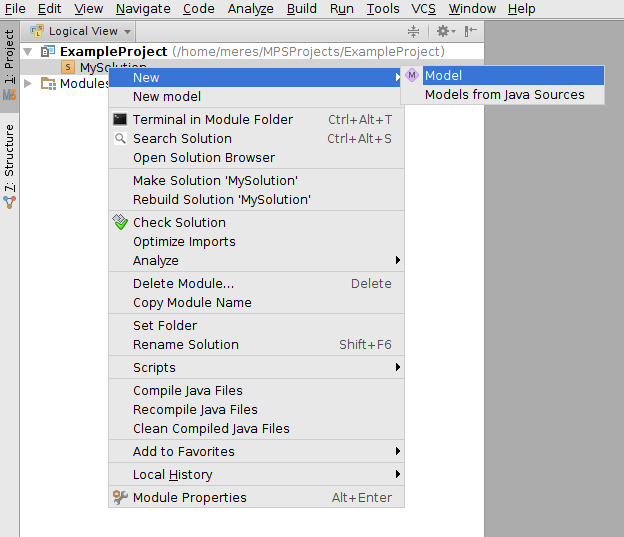Choose Search Solution
624x537 pixels.
click(x=256, y=139)
